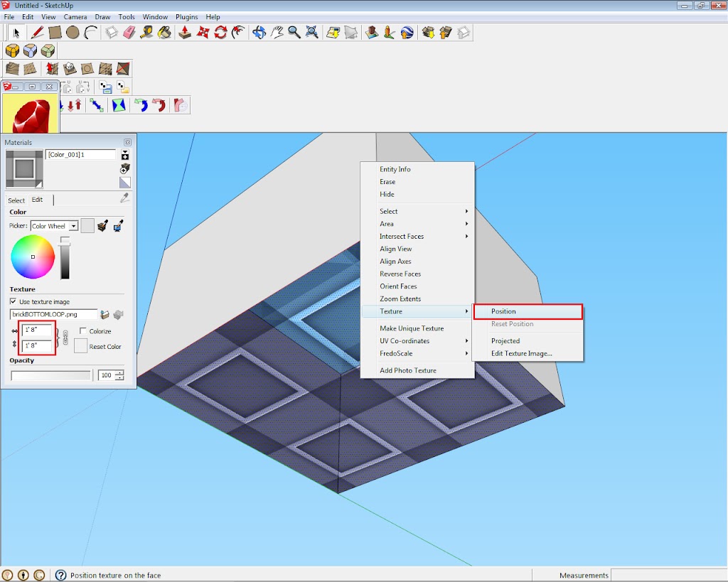The image size is (728, 582).
Task: Click the Get Models icon
Action: [x=427, y=33]
